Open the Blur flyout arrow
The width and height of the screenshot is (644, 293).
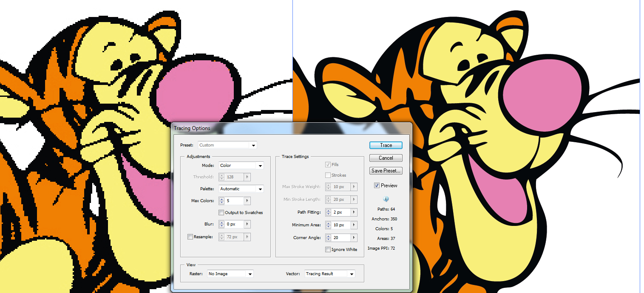coord(247,224)
